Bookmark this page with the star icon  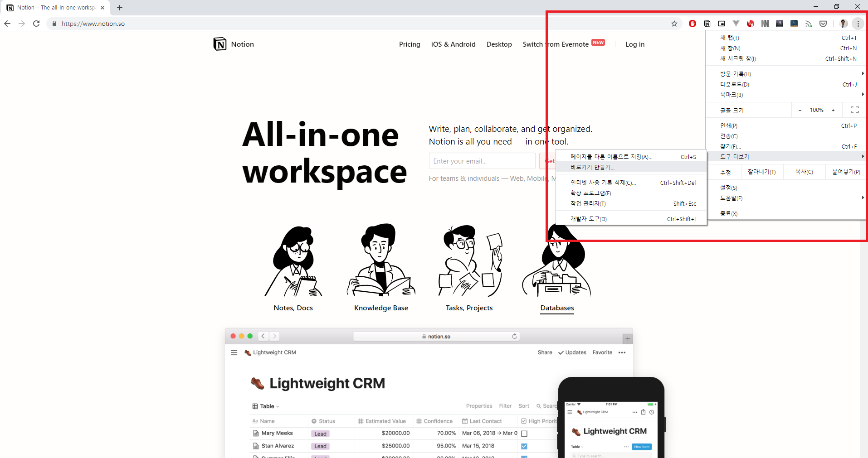coord(674,24)
